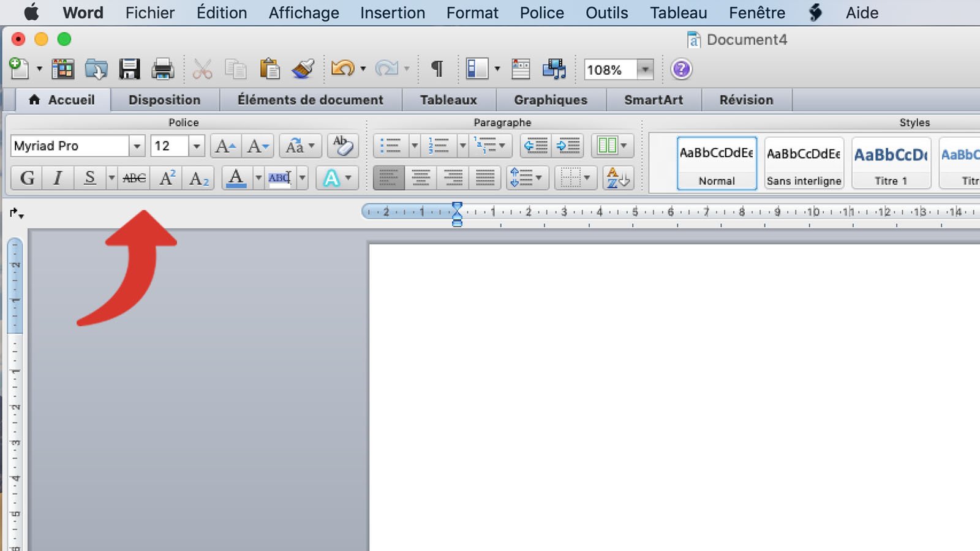Apply the Titre 1 style
The width and height of the screenshot is (980, 551).
click(891, 162)
